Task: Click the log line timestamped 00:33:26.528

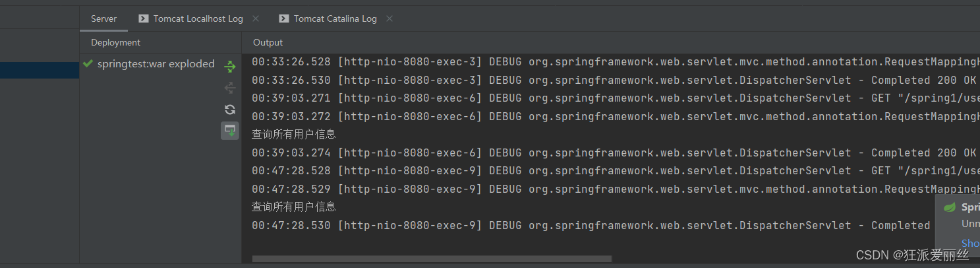Action: (x=616, y=62)
